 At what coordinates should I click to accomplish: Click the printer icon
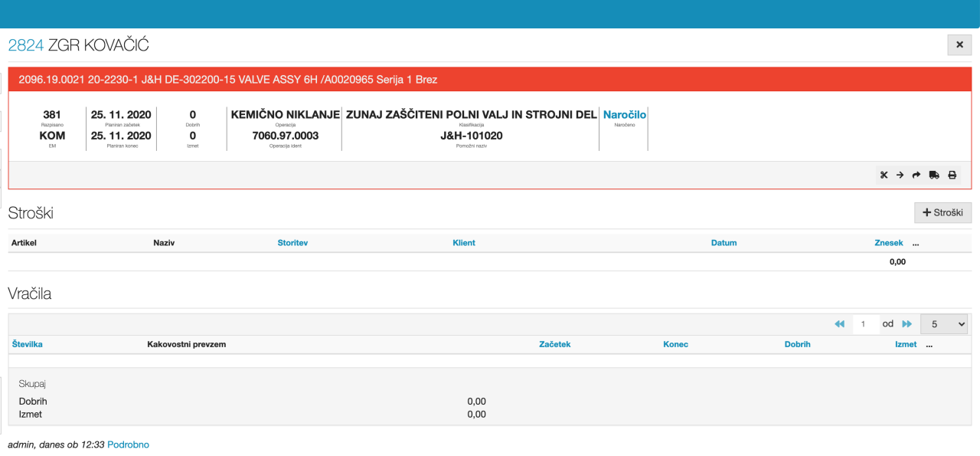pyautogui.click(x=952, y=175)
